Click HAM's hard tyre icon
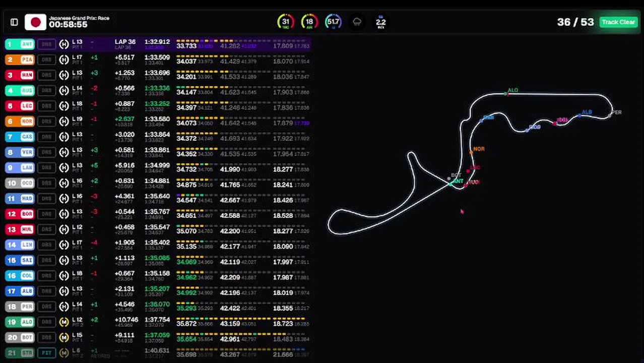Image resolution: width=644 pixels, height=363 pixels. pyautogui.click(x=64, y=75)
